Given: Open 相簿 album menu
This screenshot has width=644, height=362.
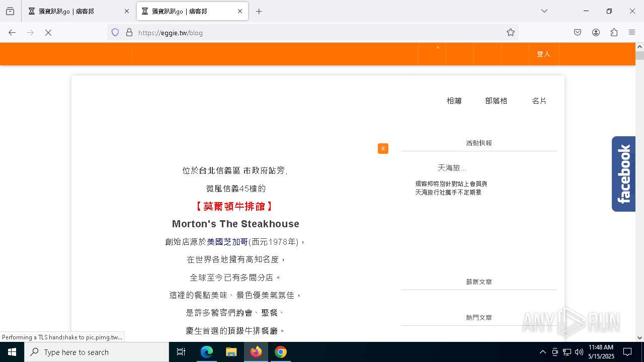Looking at the screenshot, I should click(454, 101).
